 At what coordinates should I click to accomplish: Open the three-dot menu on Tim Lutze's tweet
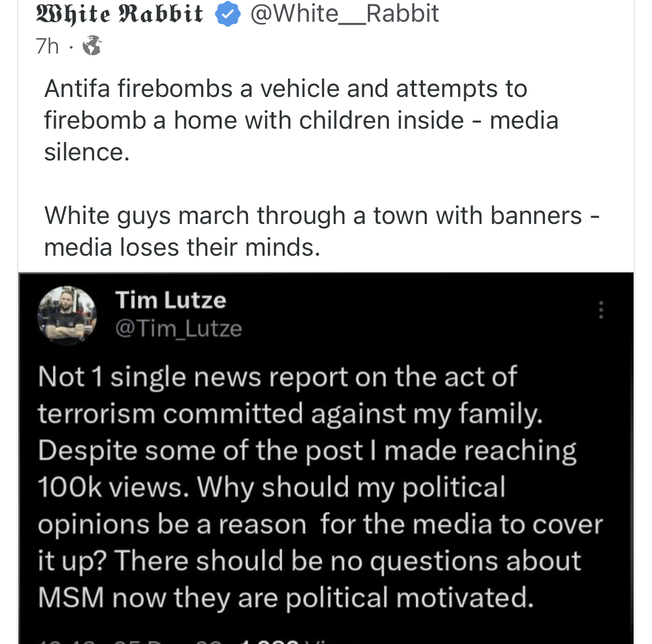coord(601,310)
